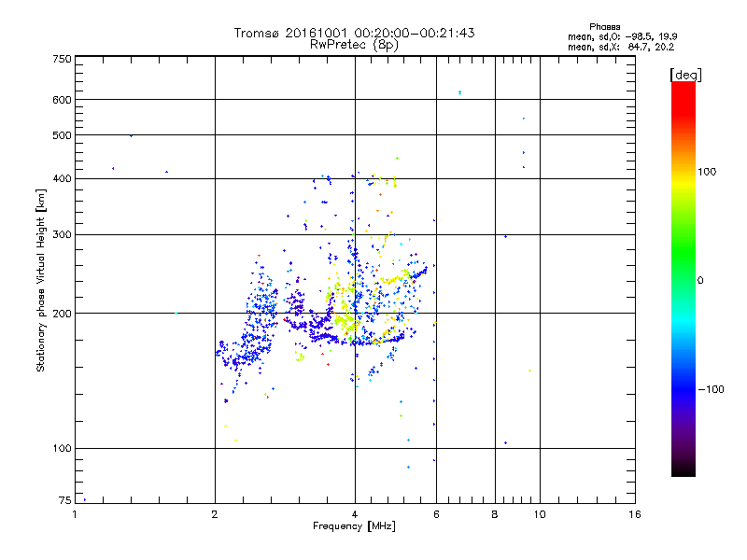747x560 pixels.
Task: Click x-axis tick label '6'
Action: point(436,514)
